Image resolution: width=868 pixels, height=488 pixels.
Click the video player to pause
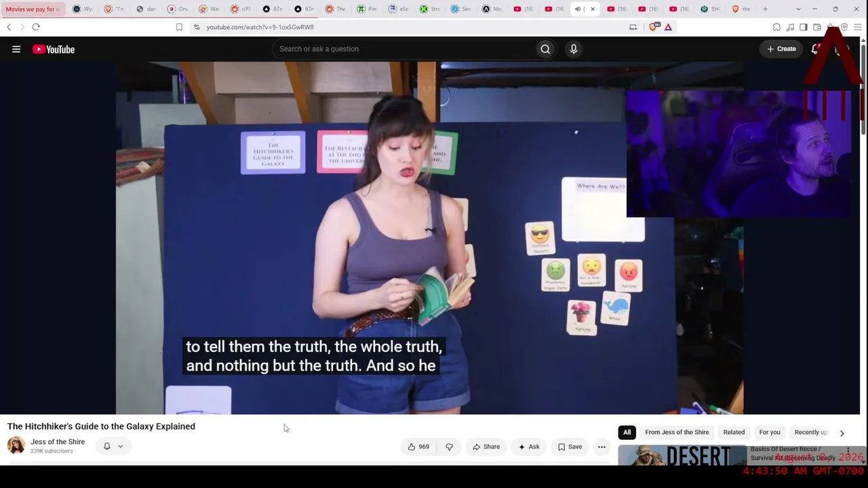[429, 238]
